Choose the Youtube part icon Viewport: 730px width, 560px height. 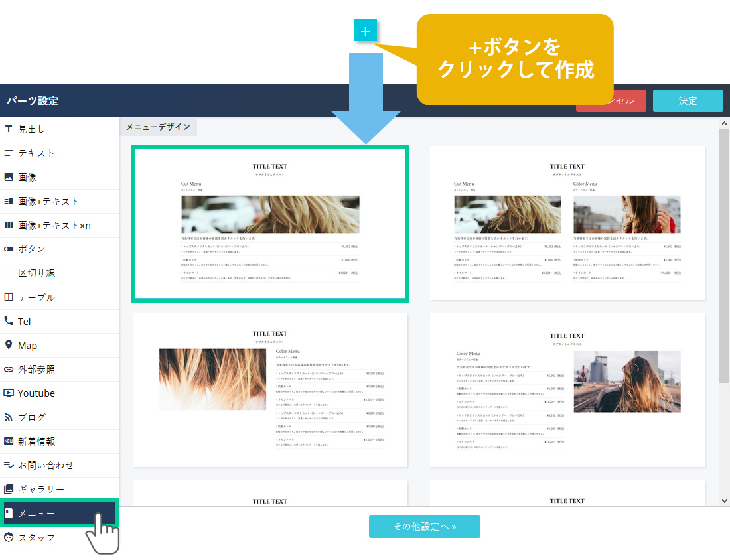point(9,393)
